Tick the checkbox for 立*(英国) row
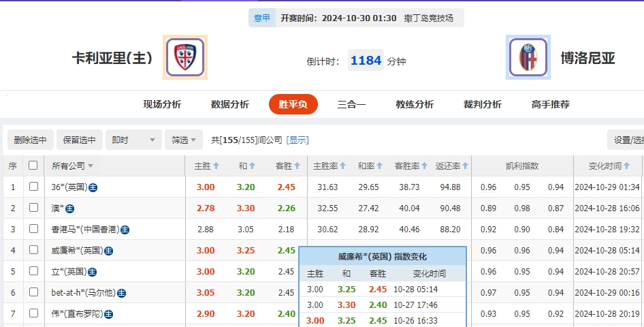 [x=33, y=271]
